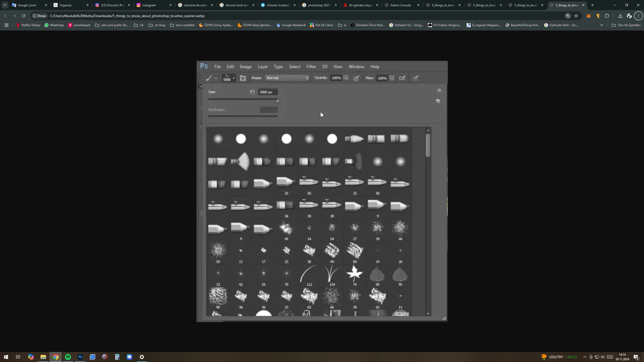The image size is (644, 362).
Task: Open the brush picker gear settings icon
Action: pyautogui.click(x=439, y=90)
